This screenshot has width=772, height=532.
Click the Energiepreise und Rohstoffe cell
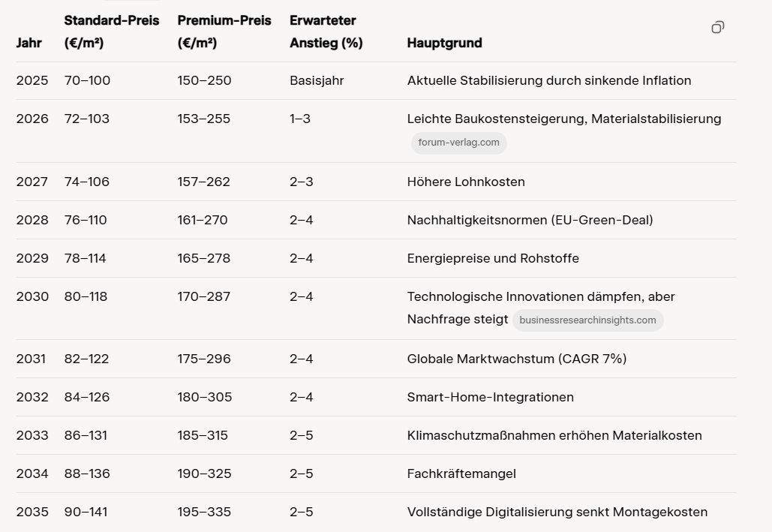pos(493,259)
